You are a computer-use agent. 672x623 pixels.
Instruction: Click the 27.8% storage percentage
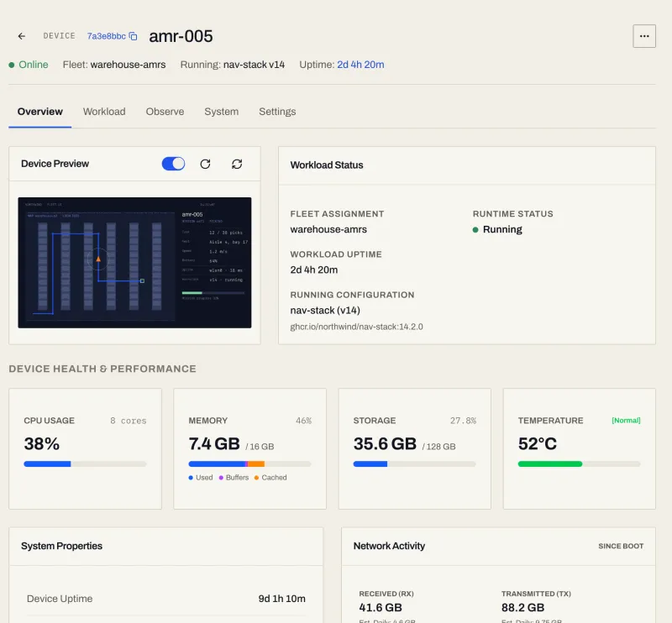[x=463, y=421]
